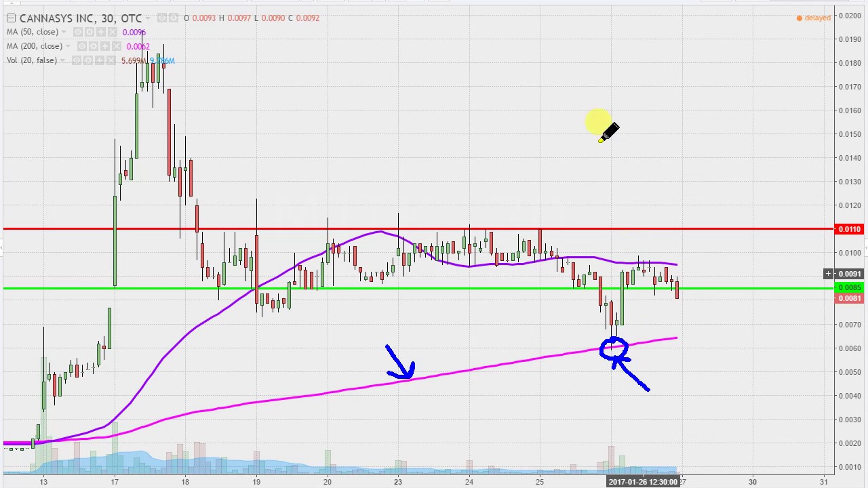Click the MA 200 value 0.0062
868x488 pixels.
tap(138, 47)
